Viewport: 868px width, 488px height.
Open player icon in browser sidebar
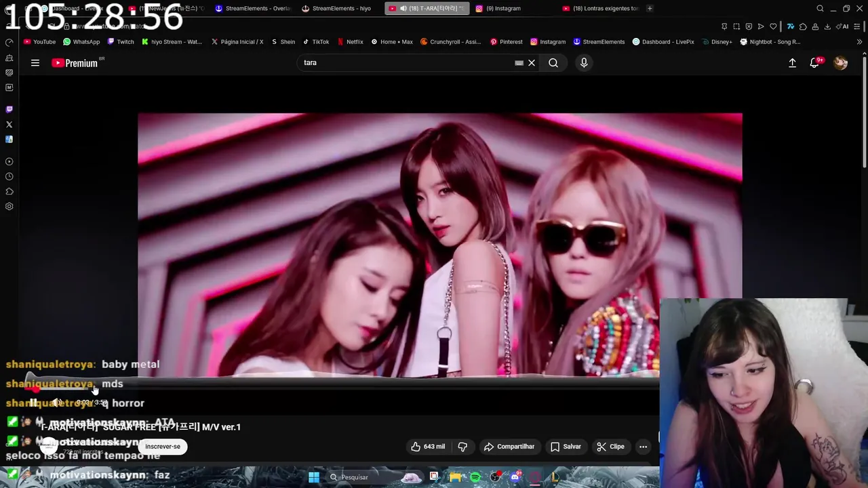point(9,162)
